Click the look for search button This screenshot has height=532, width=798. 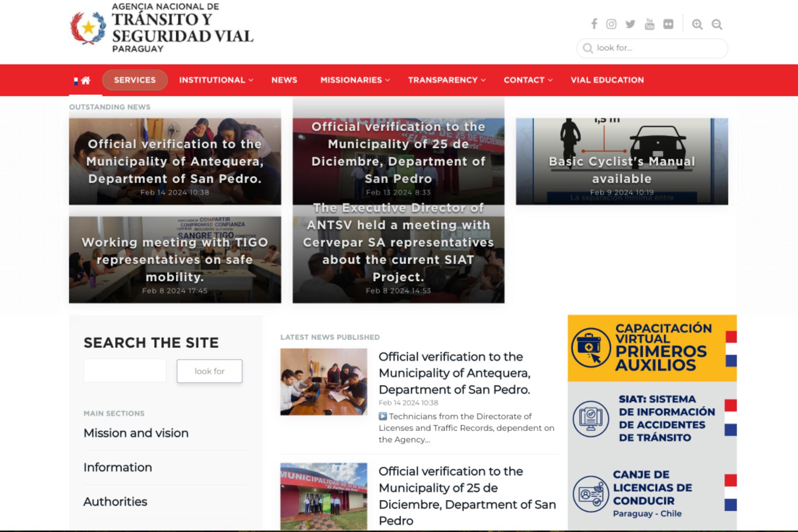(x=209, y=371)
